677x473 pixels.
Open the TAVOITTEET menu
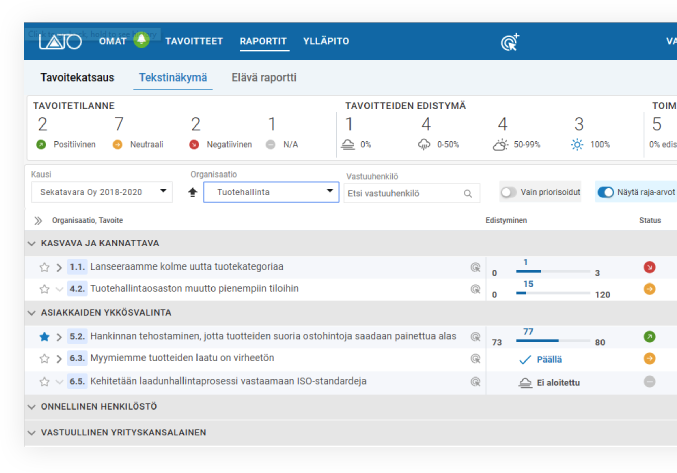pyautogui.click(x=194, y=41)
